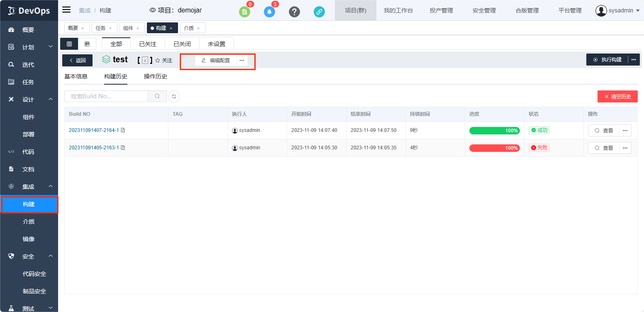Click the Build No search field

pos(106,96)
